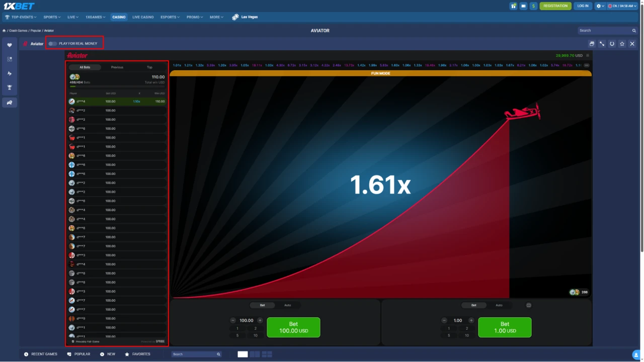Image resolution: width=644 pixels, height=362 pixels.
Task: Add Aviator to favorites with star icon
Action: 622,44
